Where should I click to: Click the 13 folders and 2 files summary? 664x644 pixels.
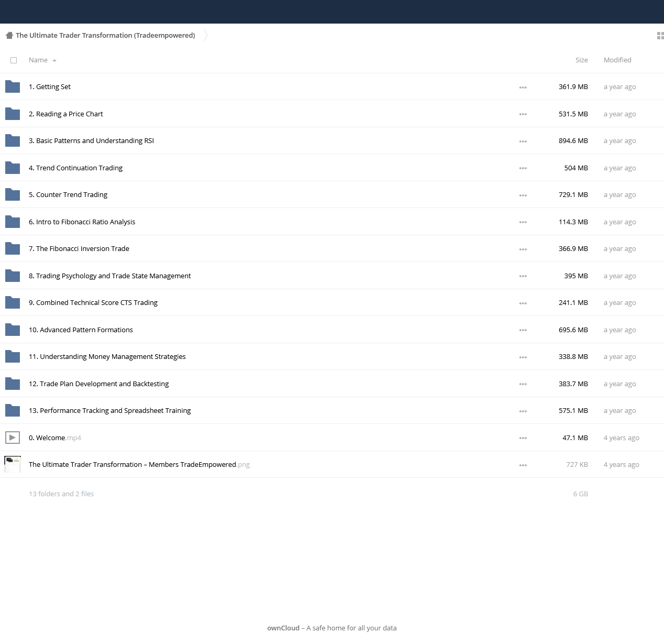click(61, 494)
